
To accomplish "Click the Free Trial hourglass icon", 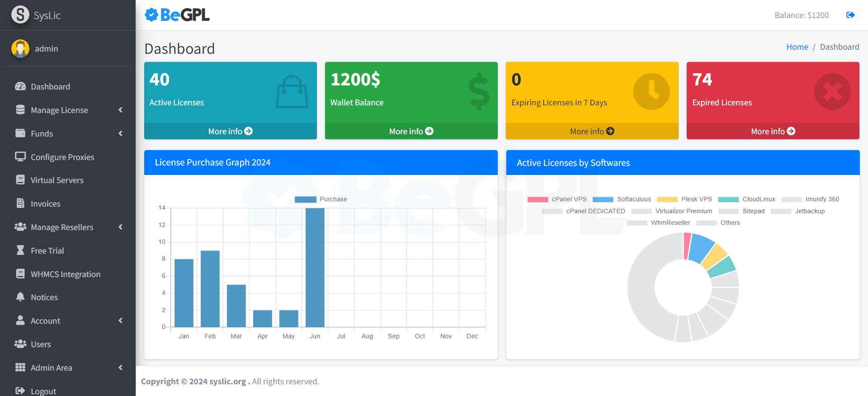I will point(20,250).
